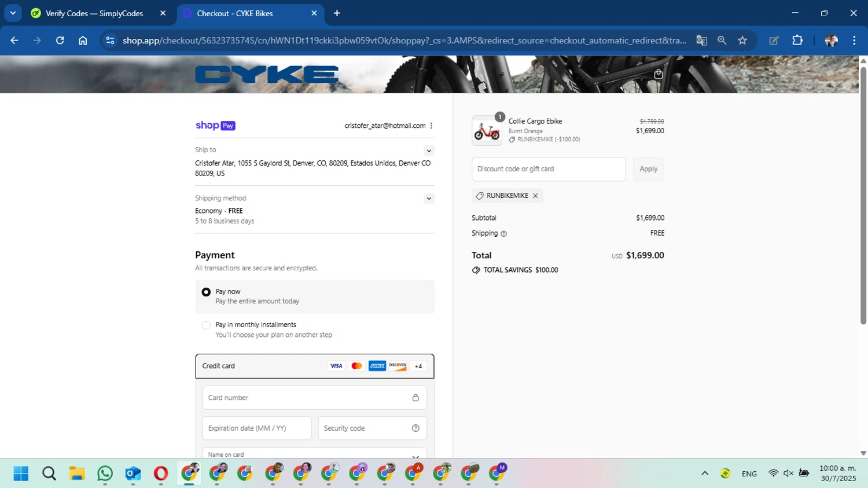Viewport: 868px width, 488px height.
Task: Open Windows taskbar search
Action: tap(49, 474)
